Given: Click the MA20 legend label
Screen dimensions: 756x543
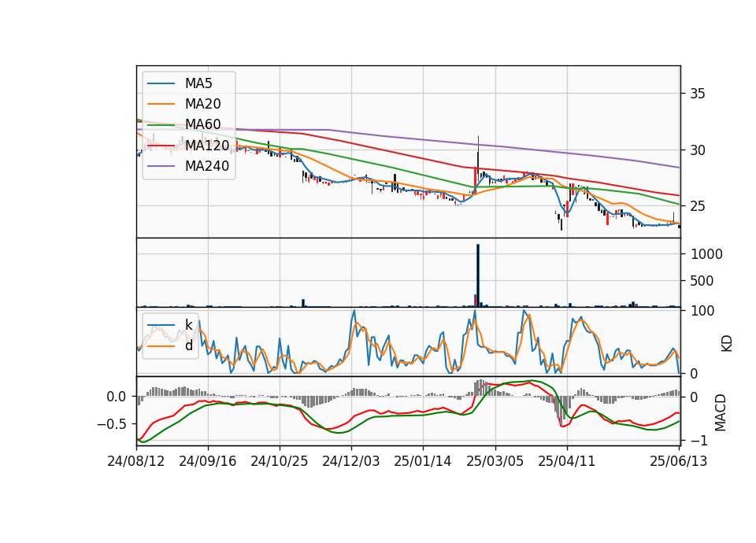Looking at the screenshot, I should tap(202, 104).
